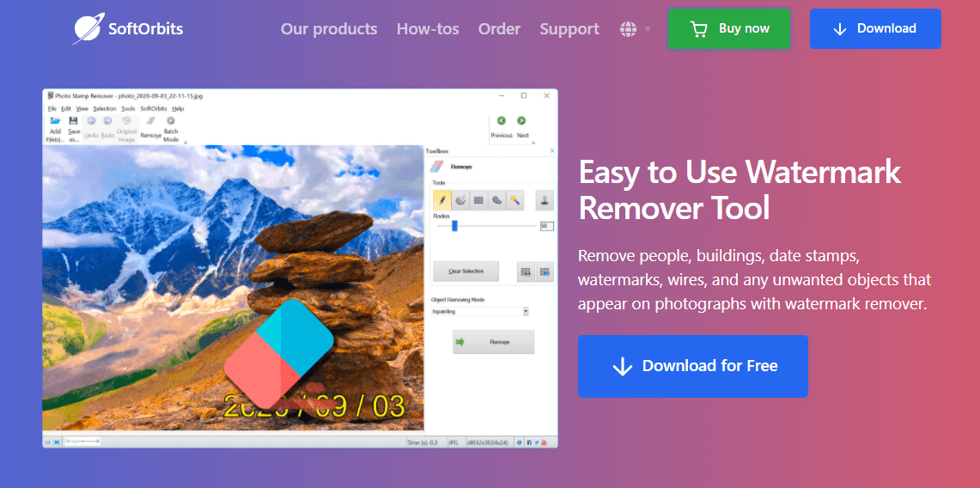Viewport: 980px width, 488px height.
Task: Select the rectangular selection tool
Action: (478, 200)
